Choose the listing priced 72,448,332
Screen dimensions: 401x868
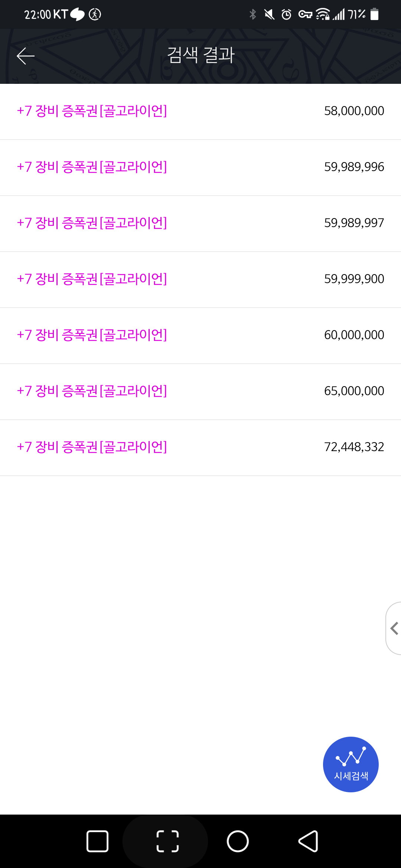200,447
